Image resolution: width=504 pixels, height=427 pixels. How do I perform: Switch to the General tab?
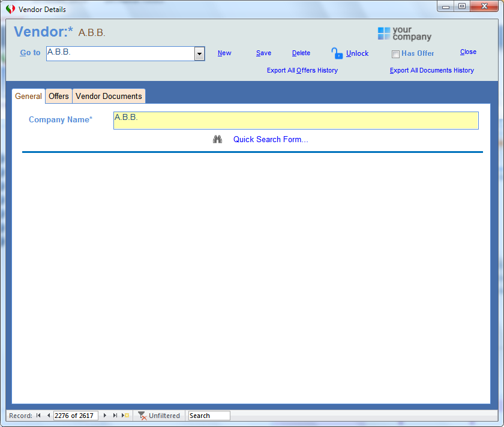(x=28, y=96)
